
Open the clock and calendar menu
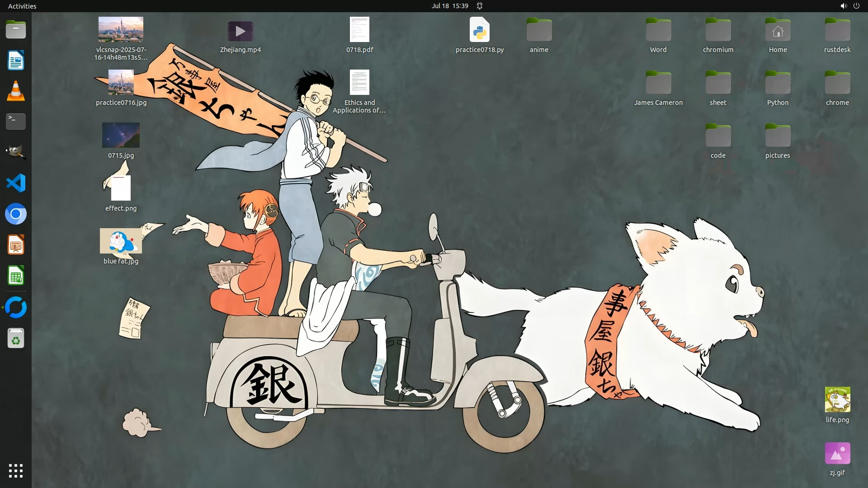pos(450,6)
